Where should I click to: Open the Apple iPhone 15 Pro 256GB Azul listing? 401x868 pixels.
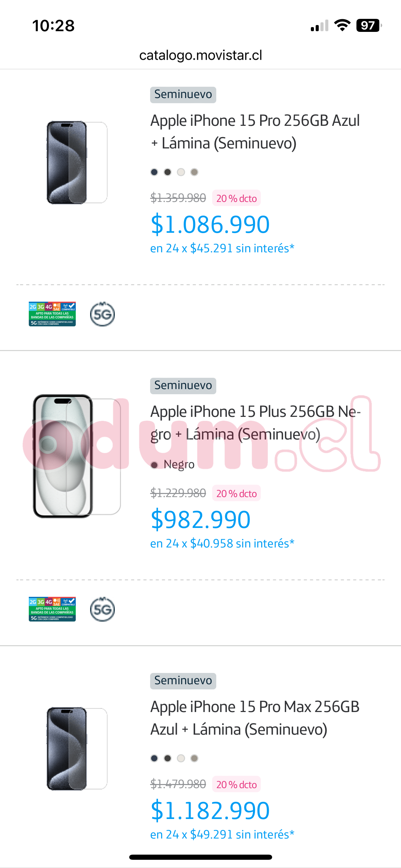tap(255, 132)
